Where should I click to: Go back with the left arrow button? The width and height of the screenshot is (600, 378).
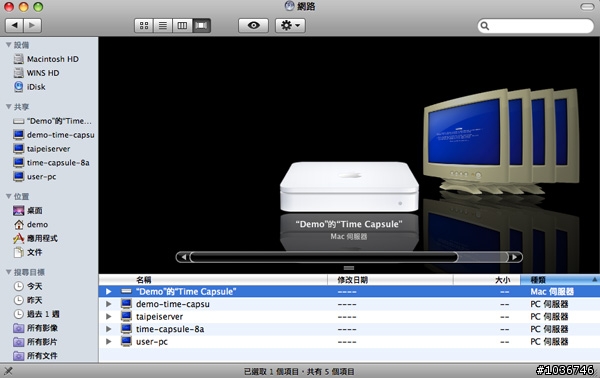15,25
